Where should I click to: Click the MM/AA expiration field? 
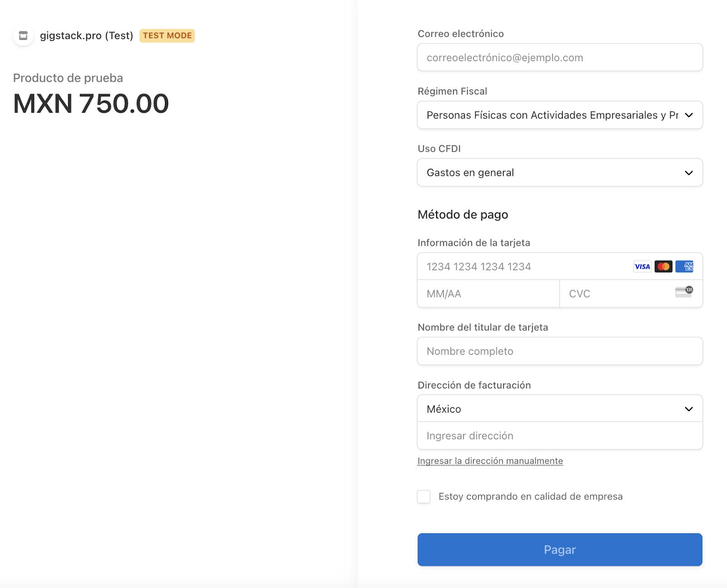tap(488, 294)
